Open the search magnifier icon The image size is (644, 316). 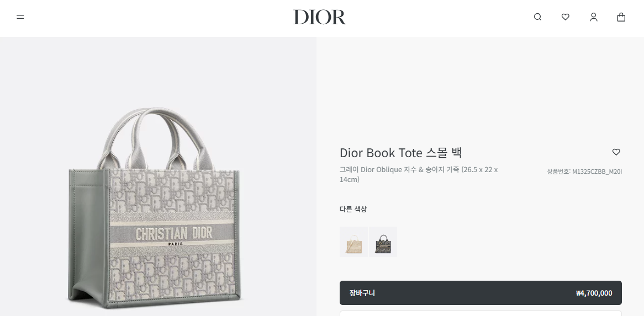click(537, 17)
